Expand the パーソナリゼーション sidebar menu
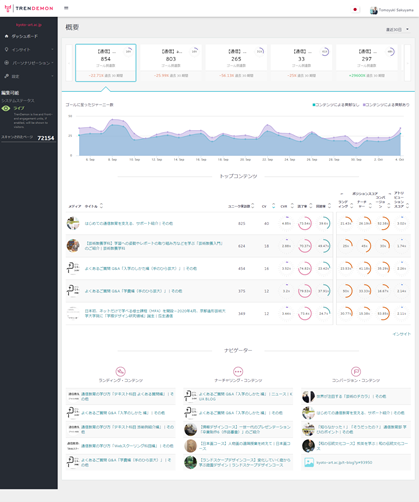This screenshot has width=419, height=502. coord(29,63)
